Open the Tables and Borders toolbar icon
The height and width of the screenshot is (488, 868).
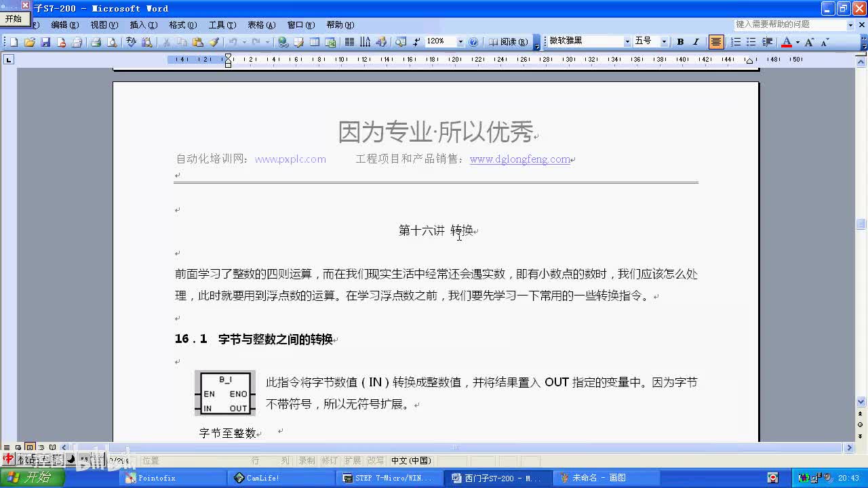[298, 42]
